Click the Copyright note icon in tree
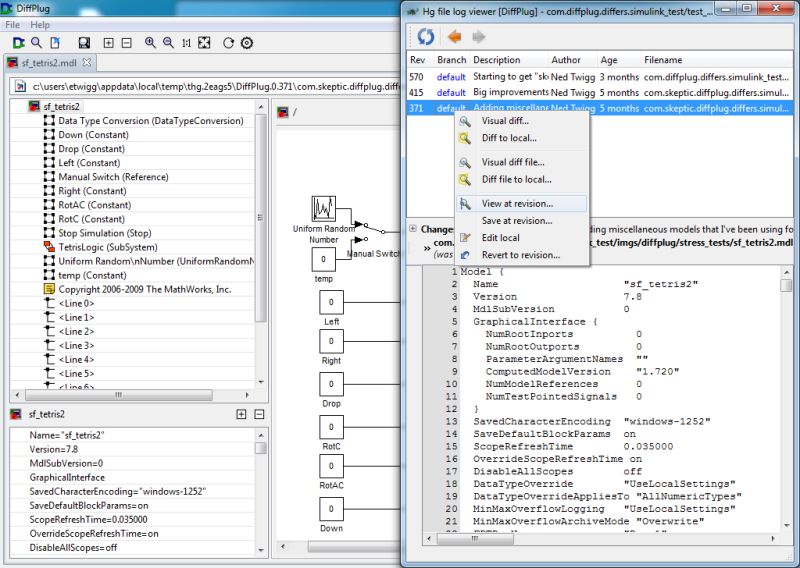This screenshot has height=568, width=800. click(49, 289)
